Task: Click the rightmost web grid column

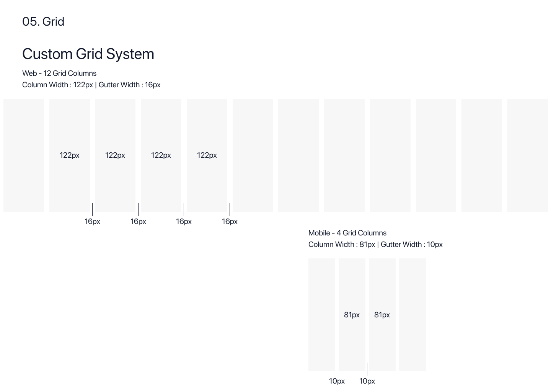Action: (x=527, y=155)
